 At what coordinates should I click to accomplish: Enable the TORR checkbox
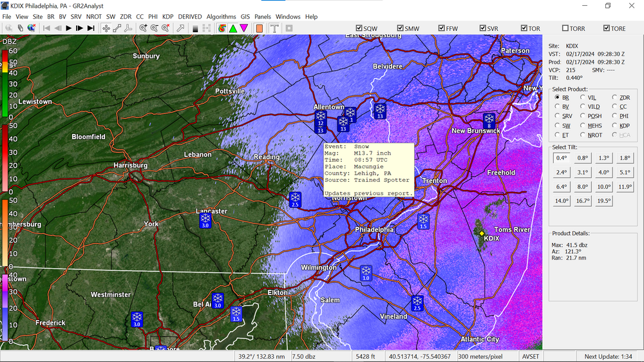565,28
